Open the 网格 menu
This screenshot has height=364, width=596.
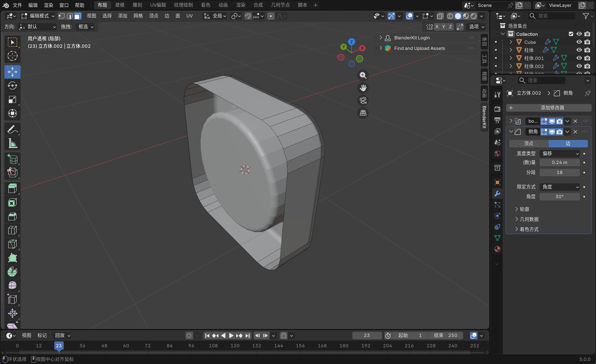coord(138,16)
